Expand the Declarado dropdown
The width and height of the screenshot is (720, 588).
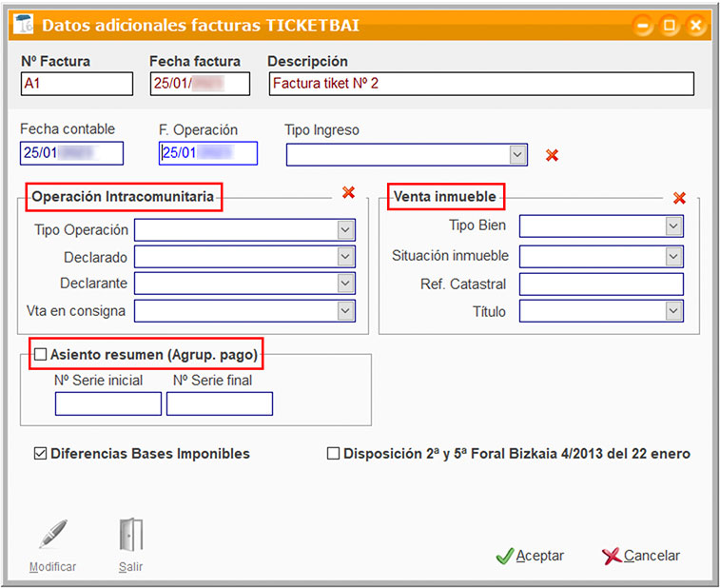[x=345, y=257]
